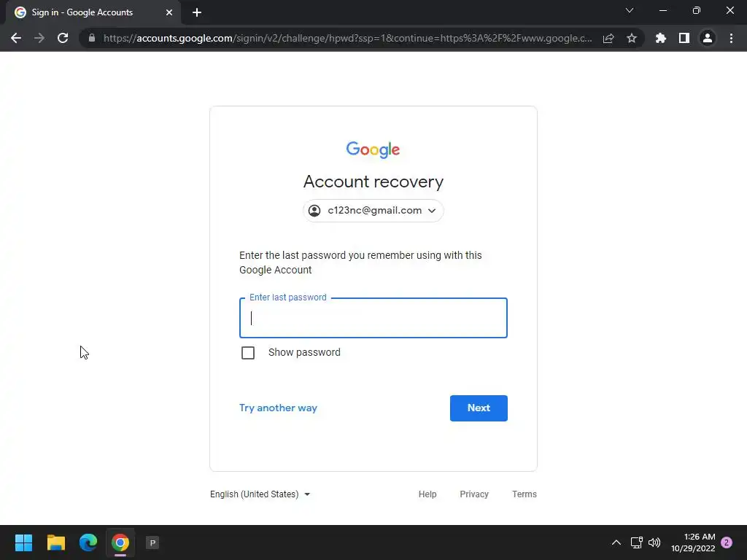Open the network status tray icon
The height and width of the screenshot is (560, 747).
pos(636,542)
